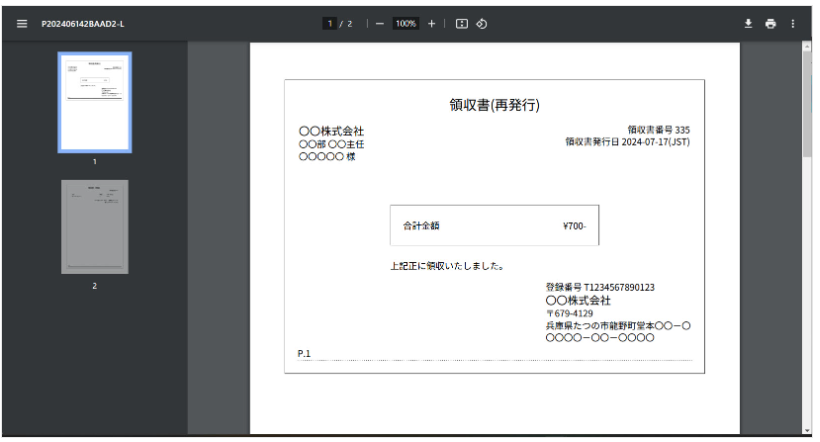Screen dimensions: 820x442
Task: Toggle the sidebar with the hamburger menu icon
Action: (21, 23)
